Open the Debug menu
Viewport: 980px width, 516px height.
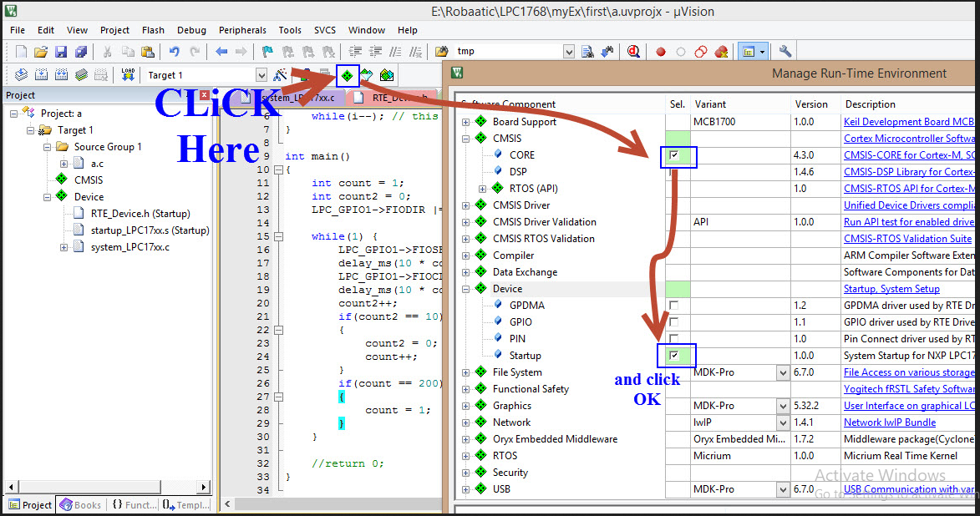(x=192, y=30)
